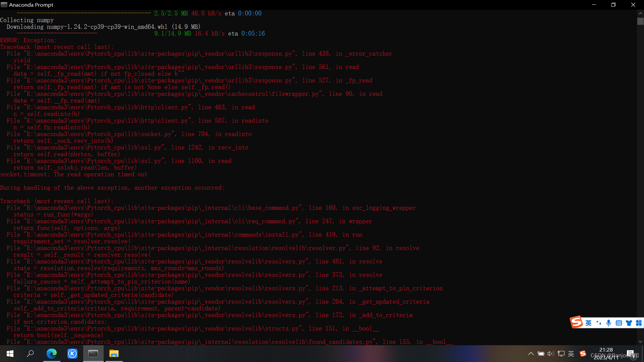Click the console vertical scrollbar thumb
The width and height of the screenshot is (644, 362).
640,21
